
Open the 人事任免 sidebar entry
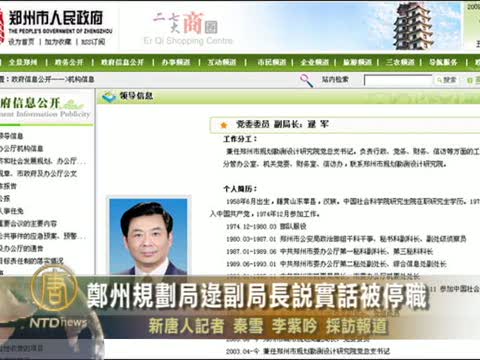pos(12,211)
